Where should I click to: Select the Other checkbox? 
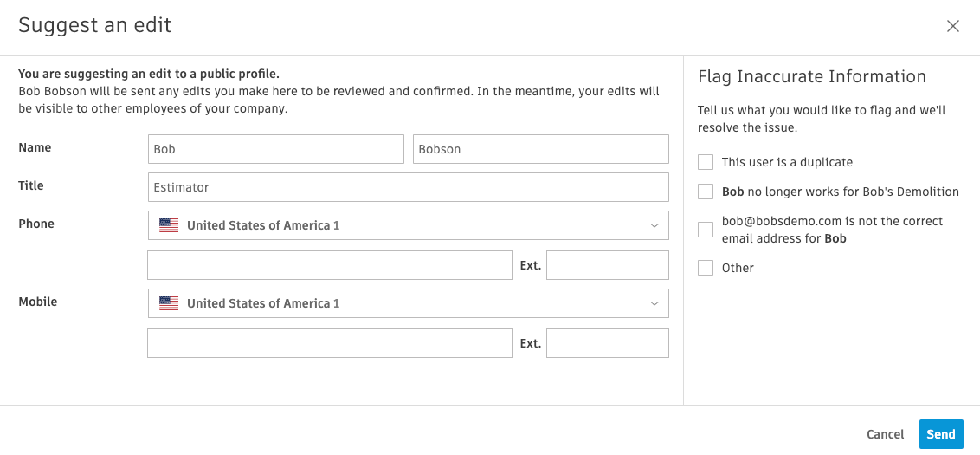pyautogui.click(x=706, y=268)
